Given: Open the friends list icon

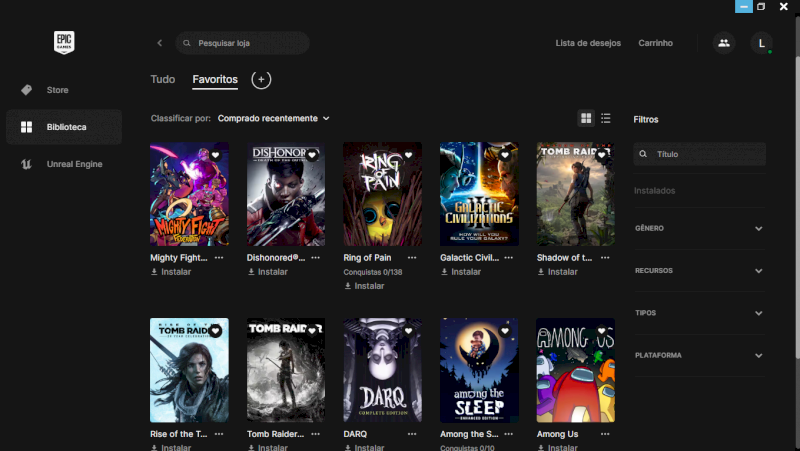Looking at the screenshot, I should tap(723, 43).
